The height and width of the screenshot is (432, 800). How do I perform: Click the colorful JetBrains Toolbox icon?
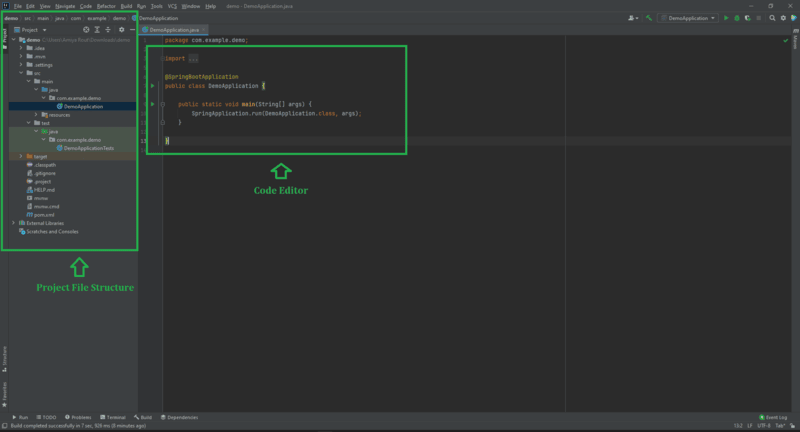point(794,18)
